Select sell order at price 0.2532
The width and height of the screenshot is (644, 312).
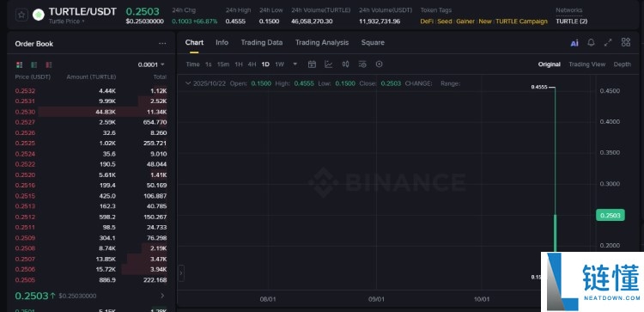91,91
